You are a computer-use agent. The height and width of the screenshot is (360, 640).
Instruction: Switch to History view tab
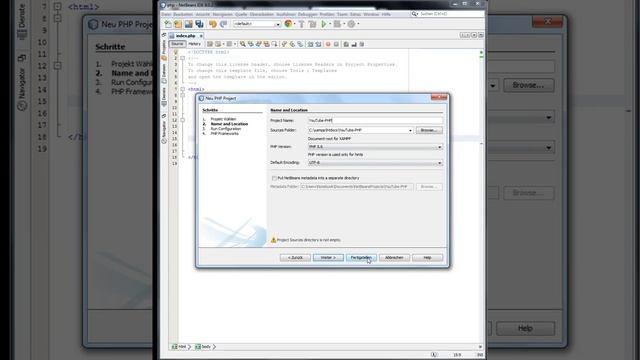(194, 44)
